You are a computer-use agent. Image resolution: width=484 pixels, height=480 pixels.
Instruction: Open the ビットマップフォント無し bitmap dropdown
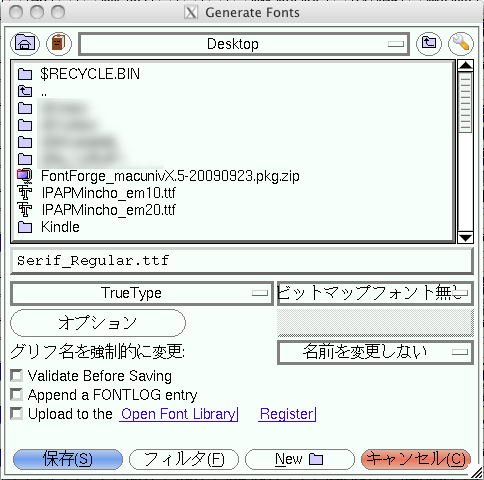[375, 293]
